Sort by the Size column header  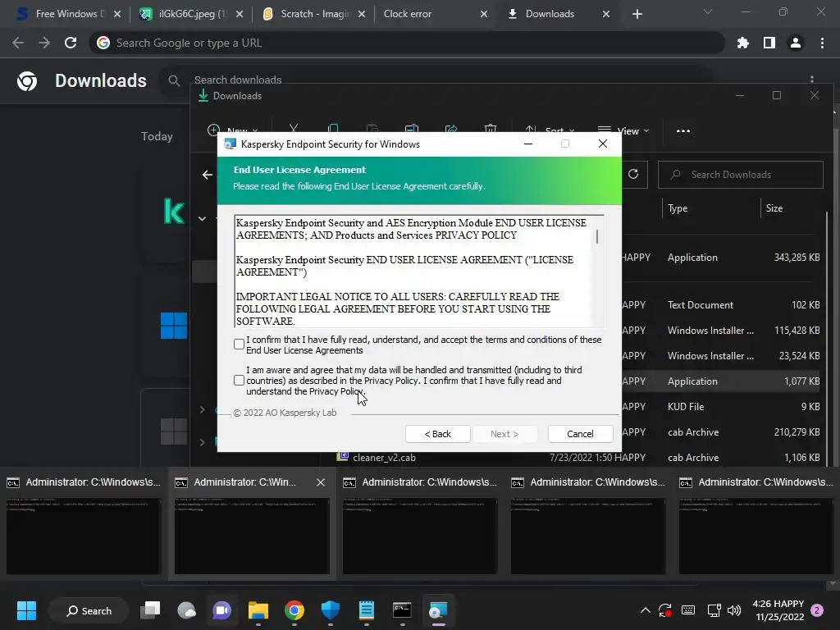coord(774,208)
